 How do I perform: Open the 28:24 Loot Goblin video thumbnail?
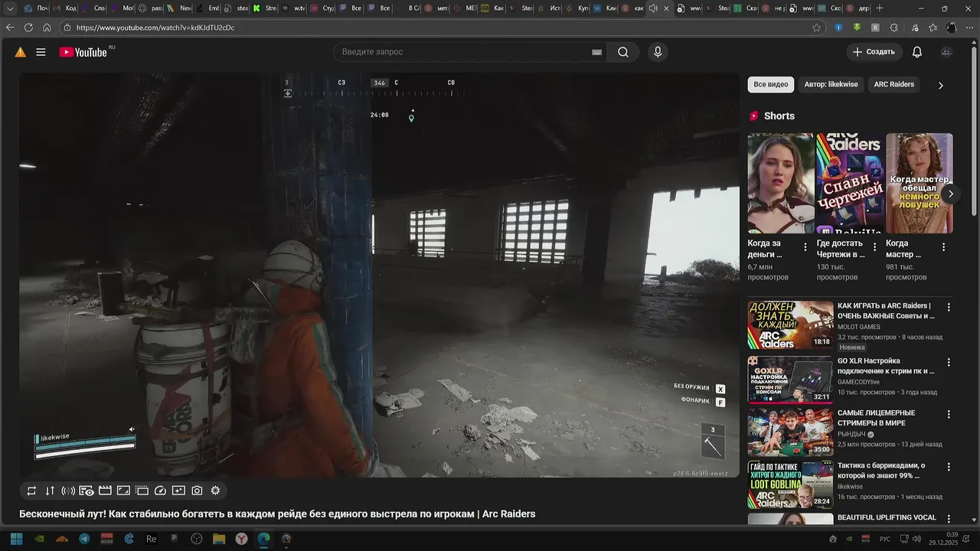tap(790, 484)
